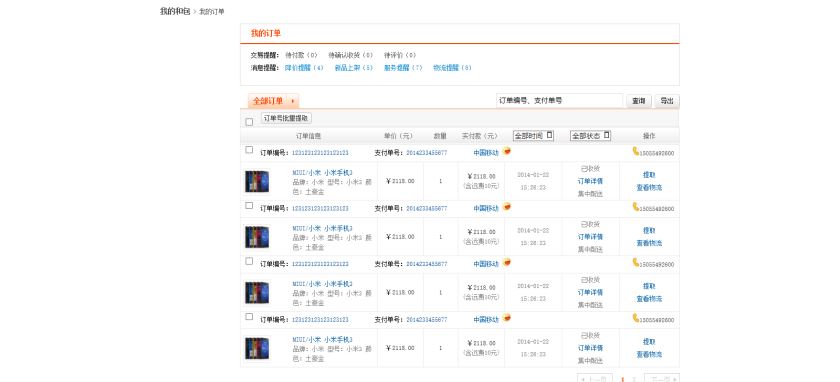The image size is (840, 382).
Task: Click the 导出 export button
Action: [x=667, y=101]
